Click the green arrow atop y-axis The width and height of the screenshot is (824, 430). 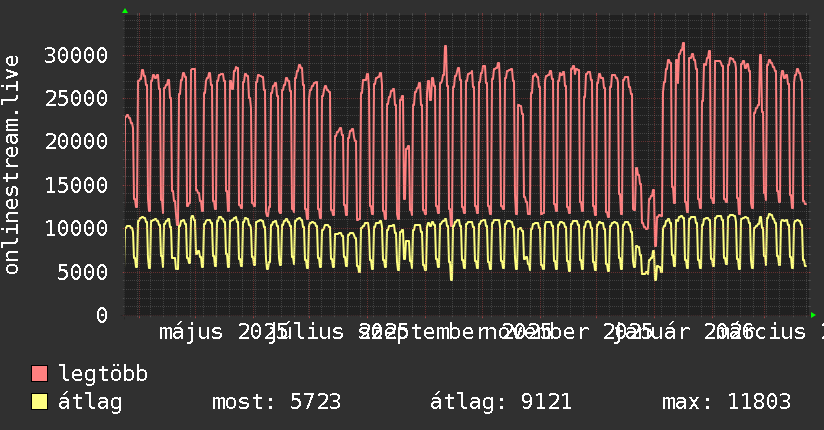[x=125, y=11]
